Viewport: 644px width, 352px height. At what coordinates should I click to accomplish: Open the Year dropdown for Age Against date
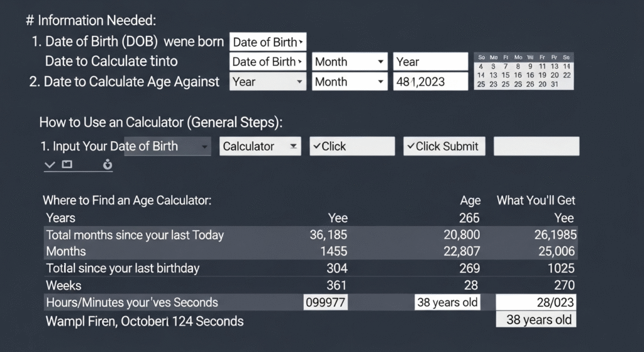click(x=267, y=82)
